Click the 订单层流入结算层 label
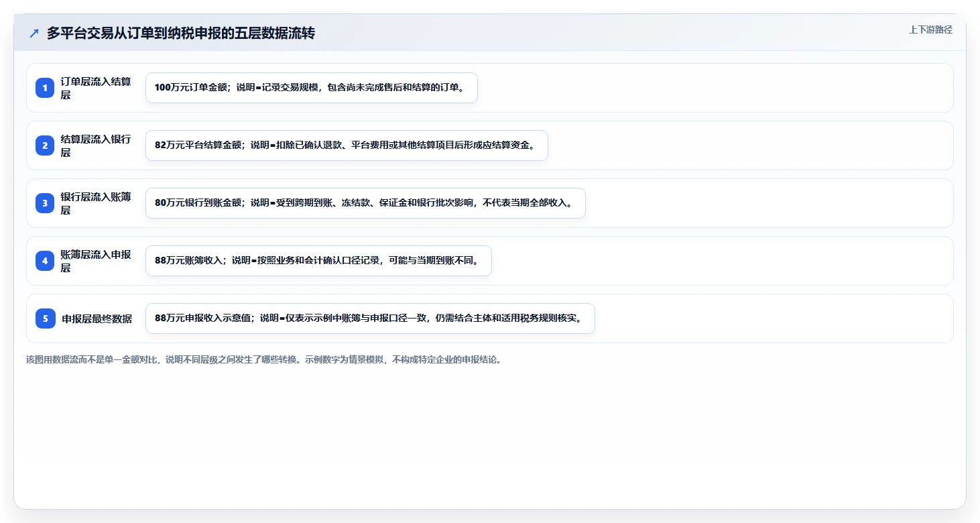The height and width of the screenshot is (523, 980). point(96,88)
